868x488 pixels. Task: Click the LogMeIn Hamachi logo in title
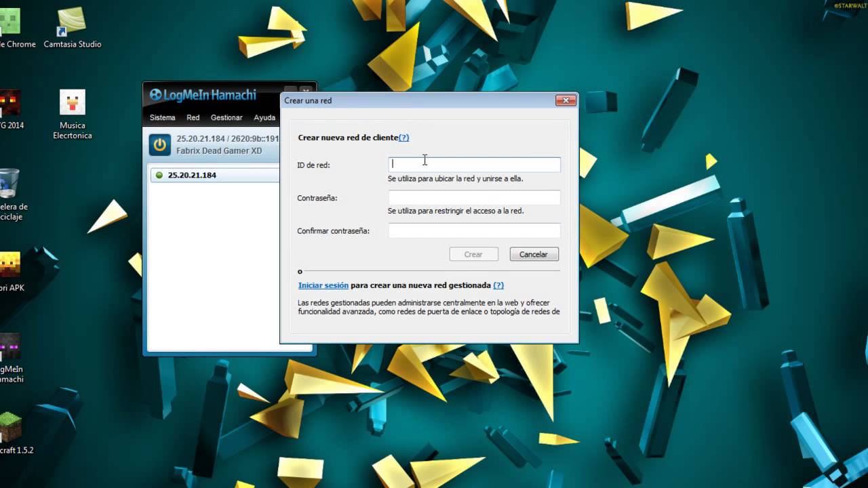[x=203, y=95]
